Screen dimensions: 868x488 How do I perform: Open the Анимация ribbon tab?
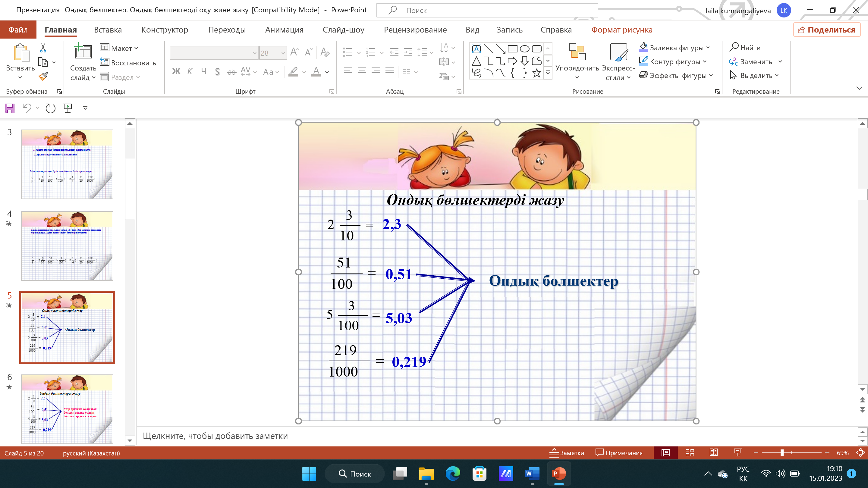pos(284,30)
